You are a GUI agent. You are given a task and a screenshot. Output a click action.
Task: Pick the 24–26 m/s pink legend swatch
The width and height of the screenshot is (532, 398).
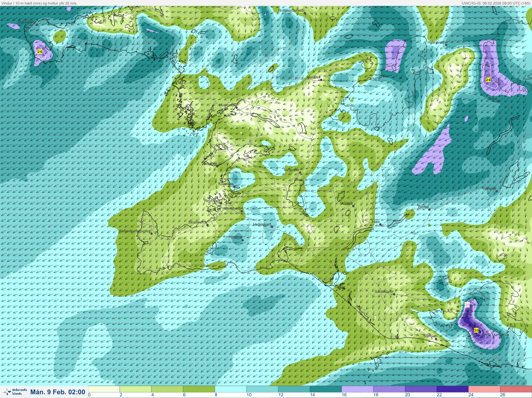[484, 389]
